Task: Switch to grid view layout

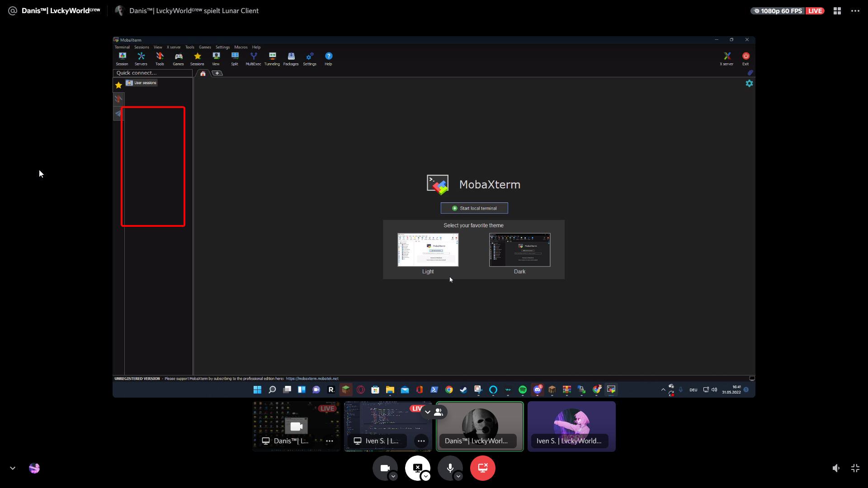Action: pyautogui.click(x=837, y=11)
